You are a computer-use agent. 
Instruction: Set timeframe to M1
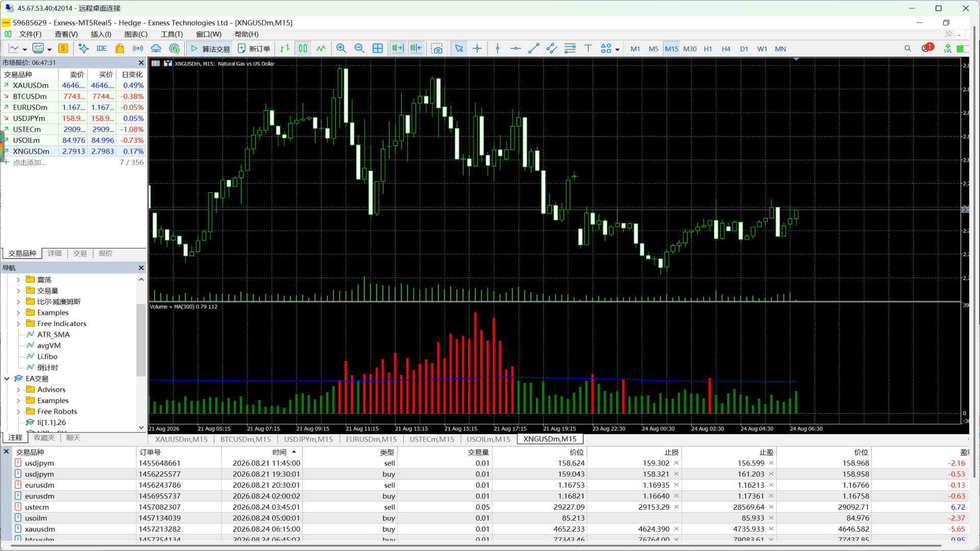click(x=635, y=49)
